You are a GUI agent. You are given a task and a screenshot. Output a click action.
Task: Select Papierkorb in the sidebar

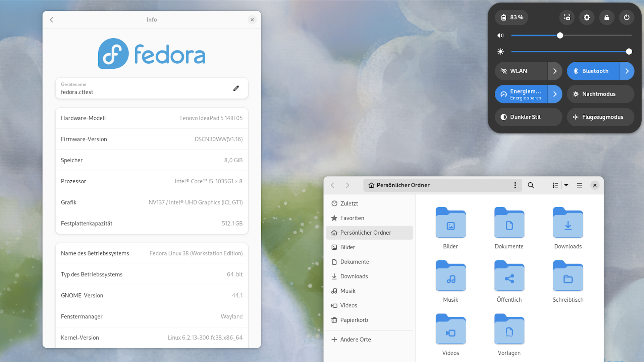click(354, 320)
